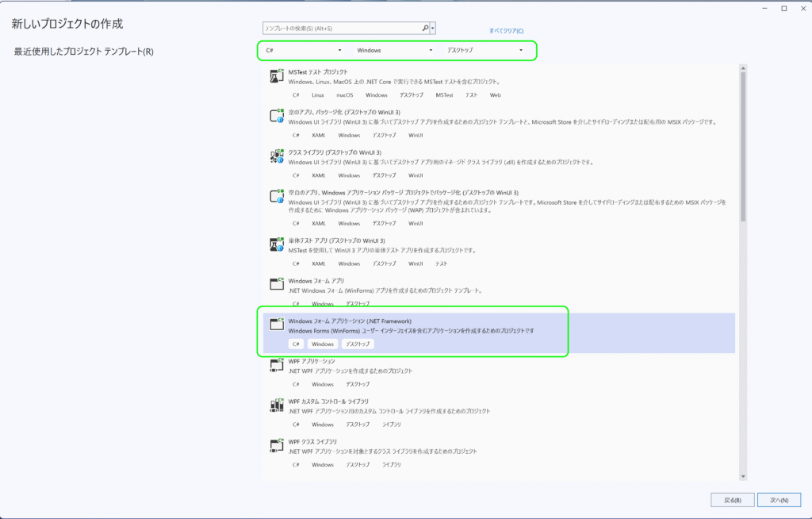Open the C# language filter dropdown

(304, 50)
